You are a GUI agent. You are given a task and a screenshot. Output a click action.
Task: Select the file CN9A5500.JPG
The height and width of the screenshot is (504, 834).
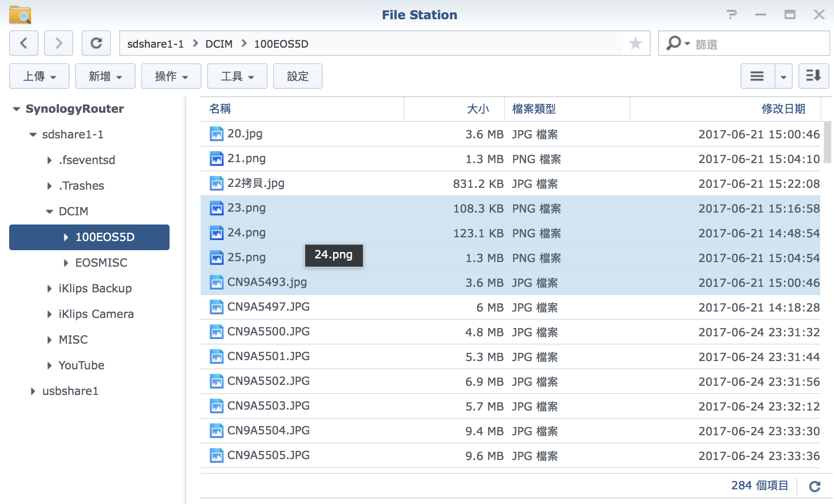pos(269,332)
